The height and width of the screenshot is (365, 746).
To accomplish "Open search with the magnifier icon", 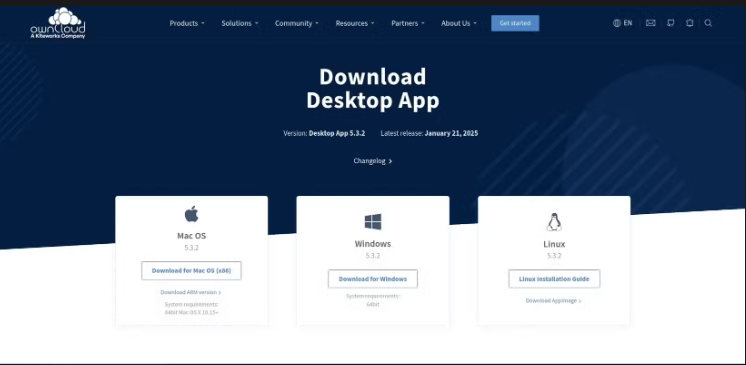I will 708,23.
